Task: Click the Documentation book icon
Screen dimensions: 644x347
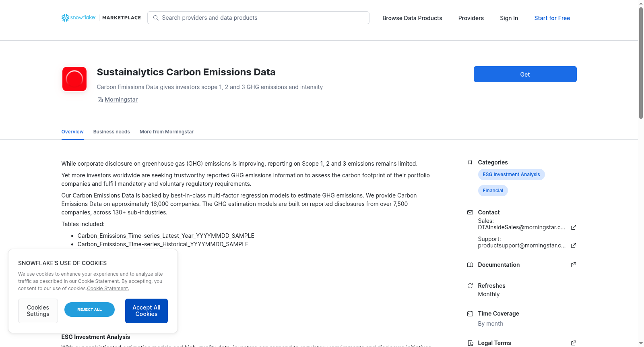Action: click(x=470, y=265)
